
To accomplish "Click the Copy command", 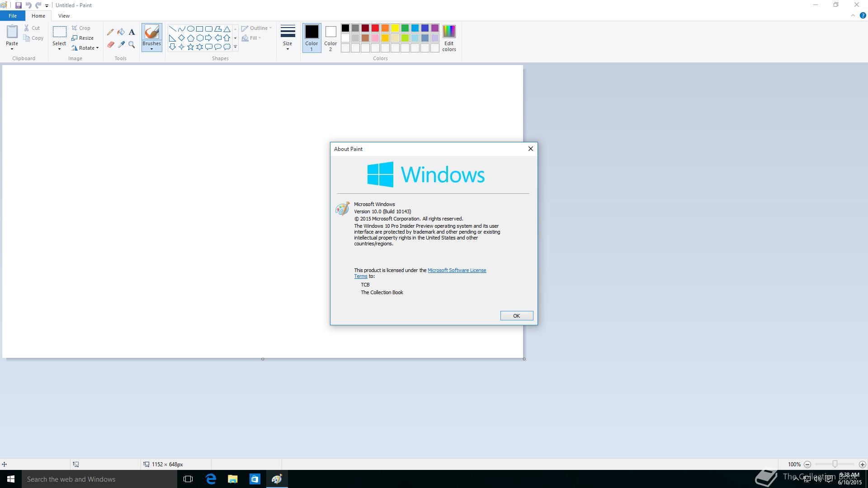I will tap(34, 38).
